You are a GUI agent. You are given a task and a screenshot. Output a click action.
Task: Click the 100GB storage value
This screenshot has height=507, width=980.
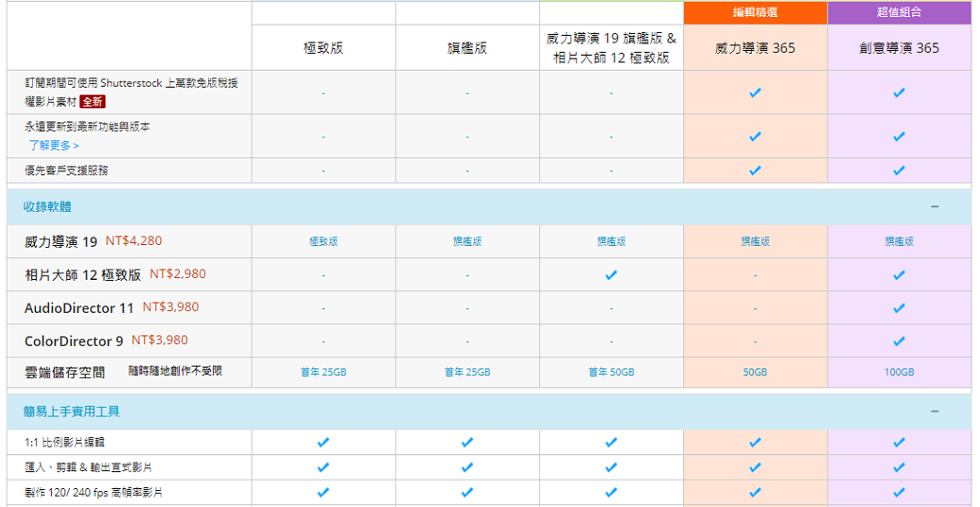[x=899, y=372]
